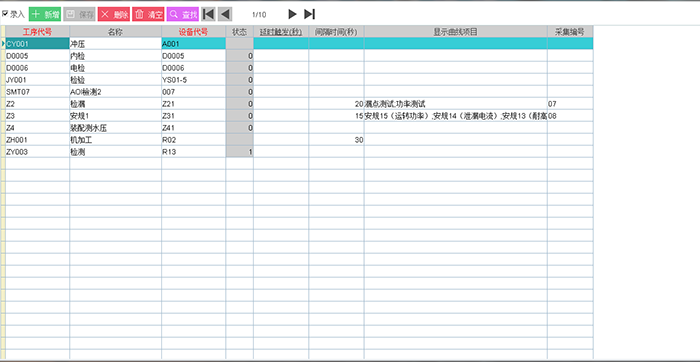Select the 冲压 name cell
Screen dimensions: 700x362
116,44
